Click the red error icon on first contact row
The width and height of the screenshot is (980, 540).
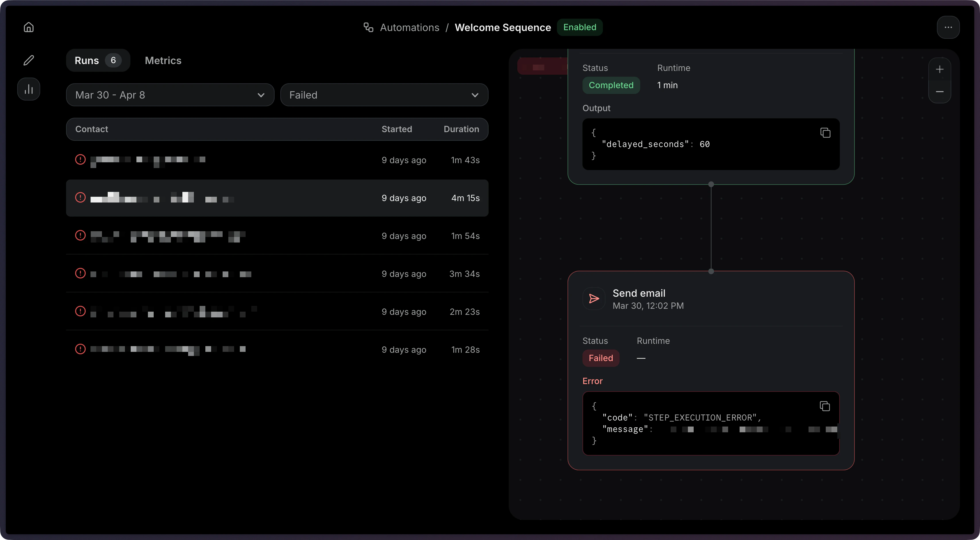pyautogui.click(x=80, y=159)
